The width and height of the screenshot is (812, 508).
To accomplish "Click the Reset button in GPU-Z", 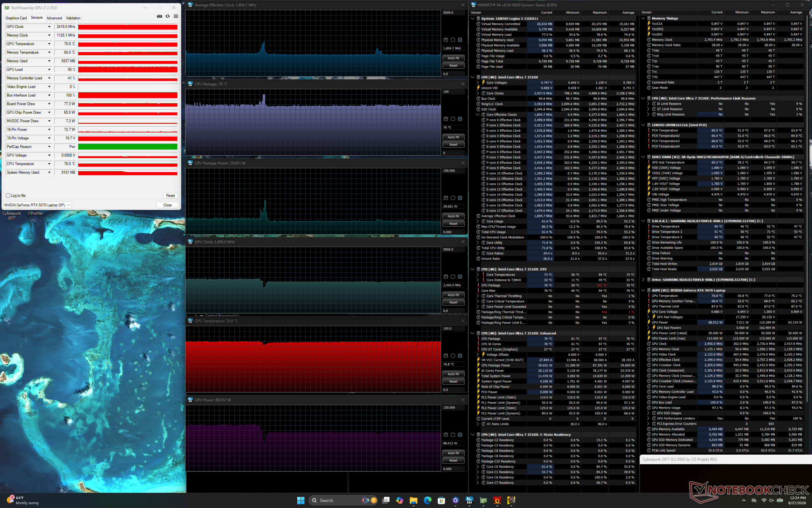I will pyautogui.click(x=170, y=196).
